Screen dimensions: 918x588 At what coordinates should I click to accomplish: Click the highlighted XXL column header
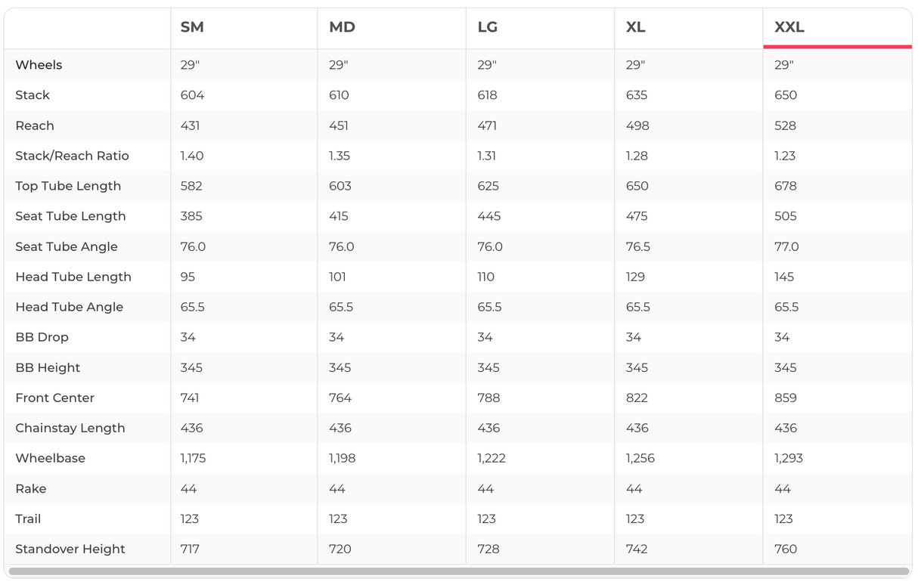coord(789,28)
